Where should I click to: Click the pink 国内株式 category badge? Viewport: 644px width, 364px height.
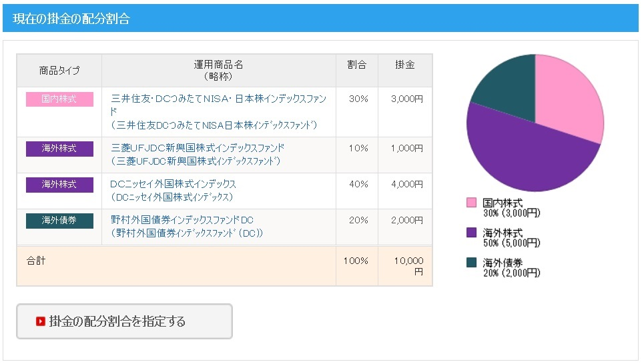pyautogui.click(x=59, y=99)
